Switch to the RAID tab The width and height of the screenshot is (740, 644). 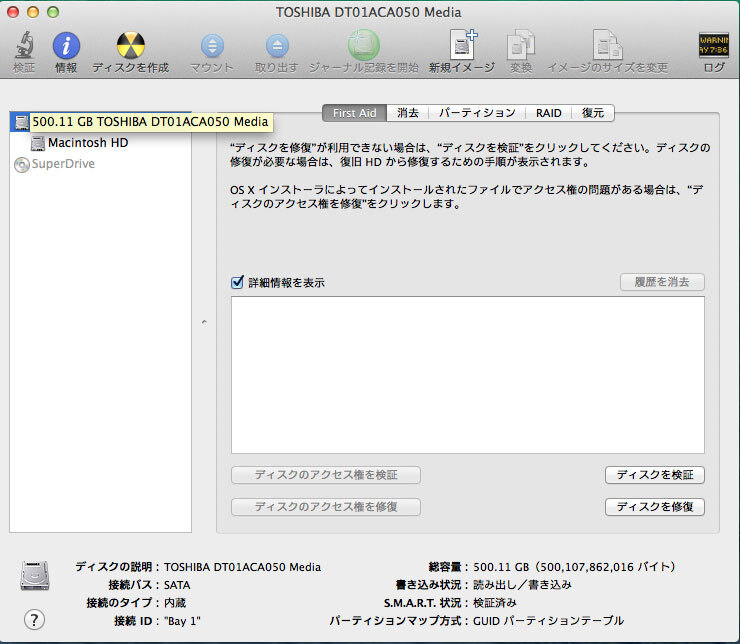(548, 113)
